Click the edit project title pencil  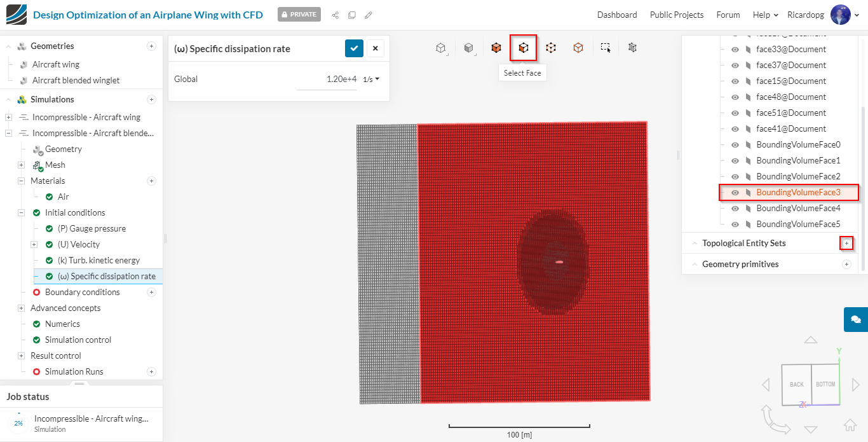pos(369,15)
